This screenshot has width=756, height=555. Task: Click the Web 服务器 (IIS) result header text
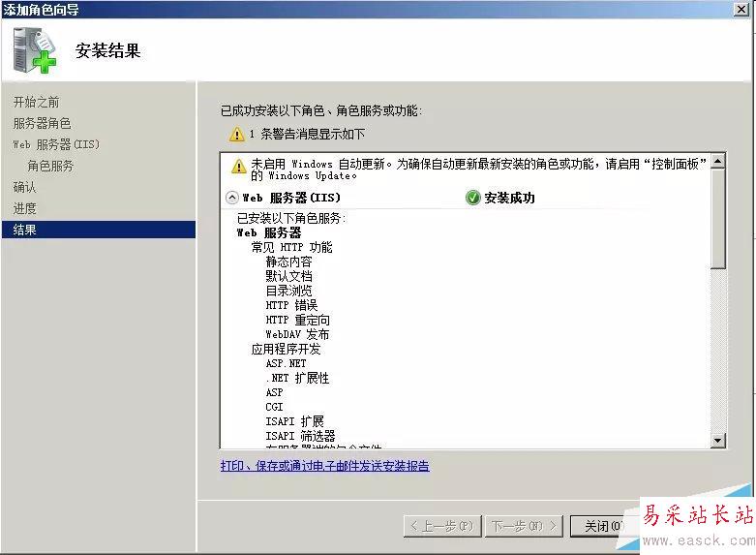tap(291, 198)
